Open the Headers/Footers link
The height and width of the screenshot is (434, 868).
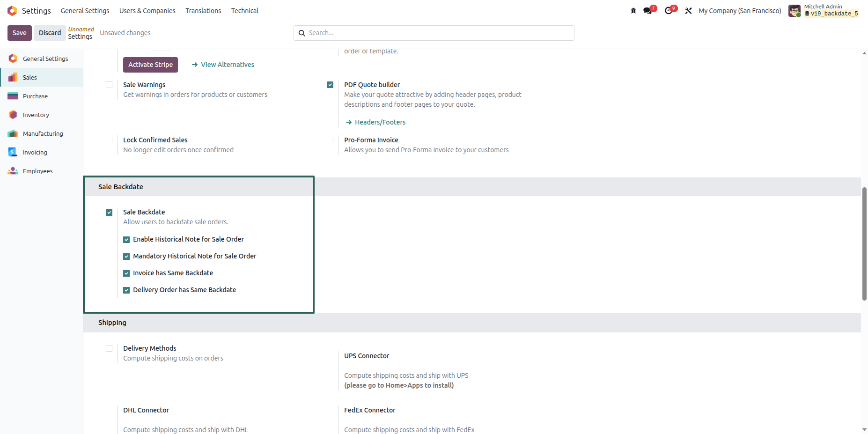375,122
